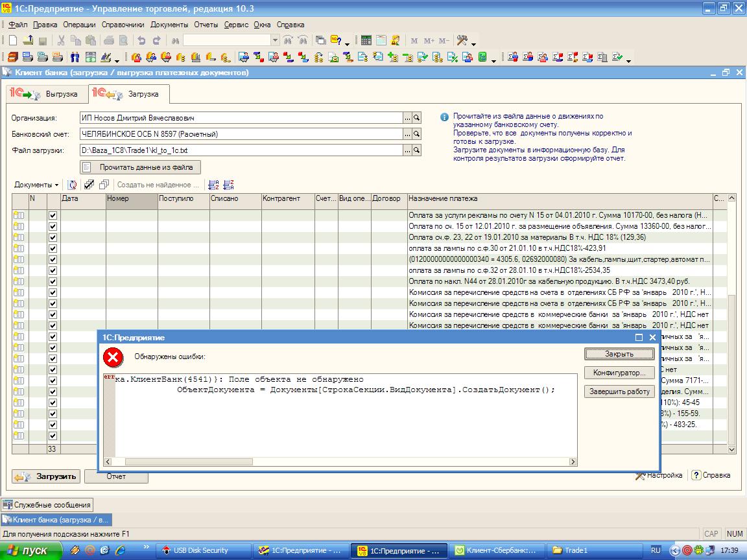Click Завершить работу button

tap(619, 391)
